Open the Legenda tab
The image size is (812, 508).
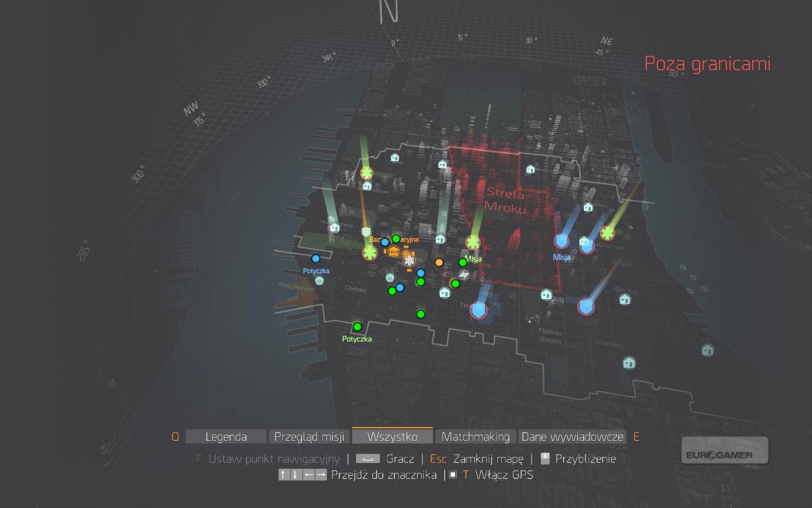[226, 437]
